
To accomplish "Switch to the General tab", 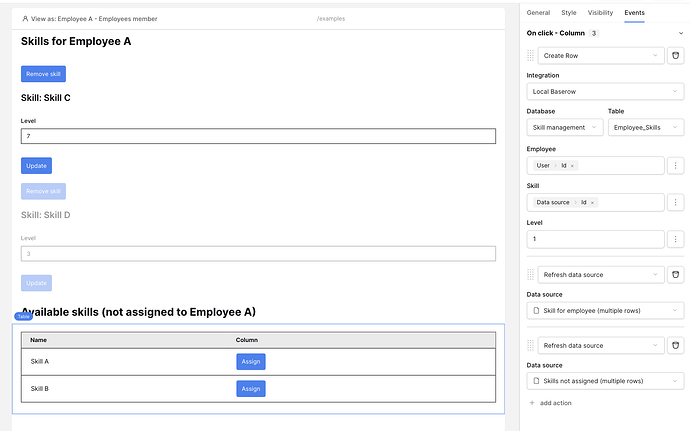I will pyautogui.click(x=538, y=13).
